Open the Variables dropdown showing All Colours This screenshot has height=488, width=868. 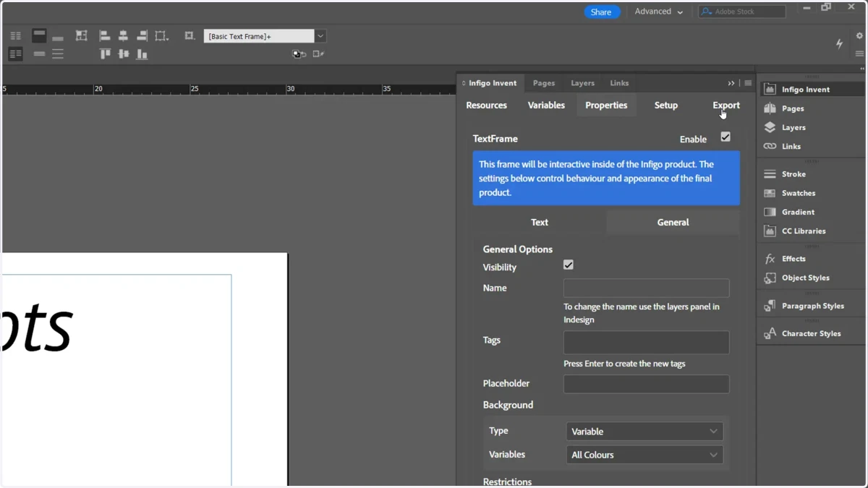click(644, 455)
